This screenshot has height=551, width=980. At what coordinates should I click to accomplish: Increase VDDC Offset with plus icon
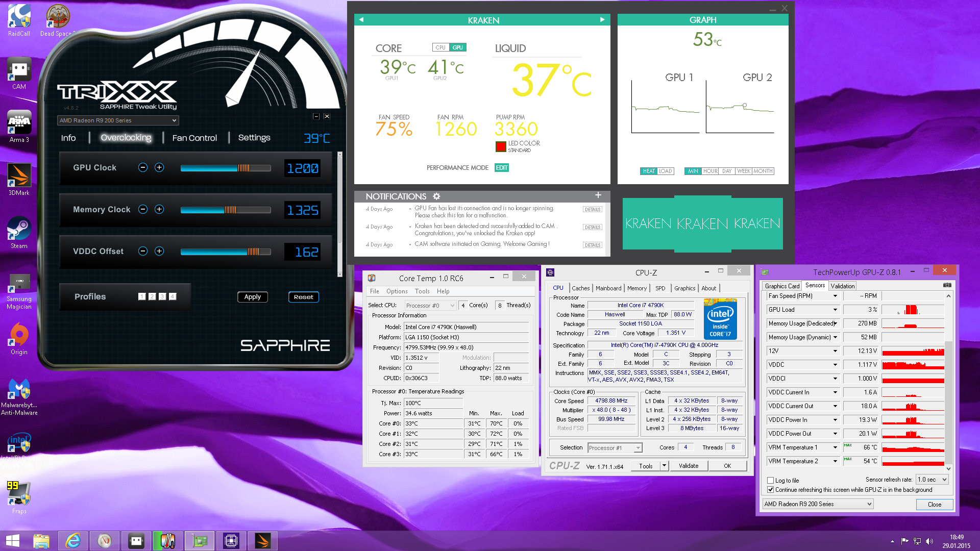159,251
